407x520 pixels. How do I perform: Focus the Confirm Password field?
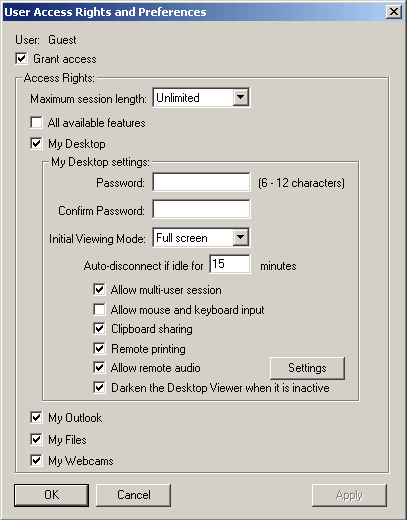click(201, 209)
